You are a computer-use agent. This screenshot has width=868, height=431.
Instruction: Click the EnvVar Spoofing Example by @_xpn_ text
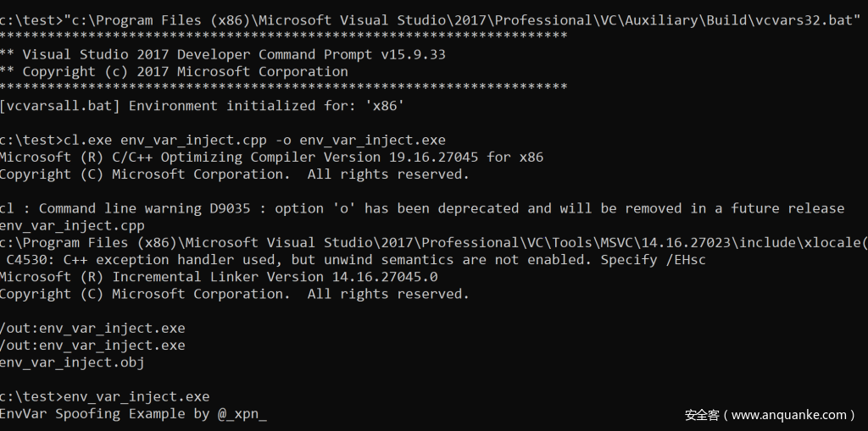click(x=133, y=413)
